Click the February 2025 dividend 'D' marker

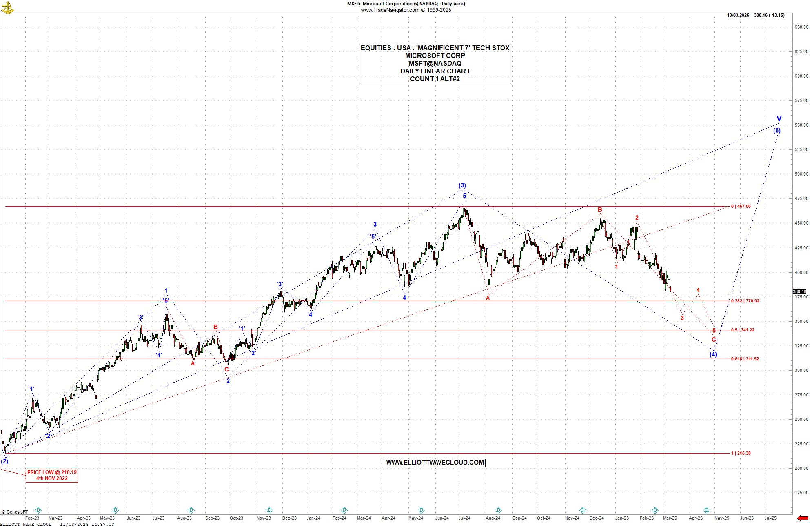tap(655, 510)
